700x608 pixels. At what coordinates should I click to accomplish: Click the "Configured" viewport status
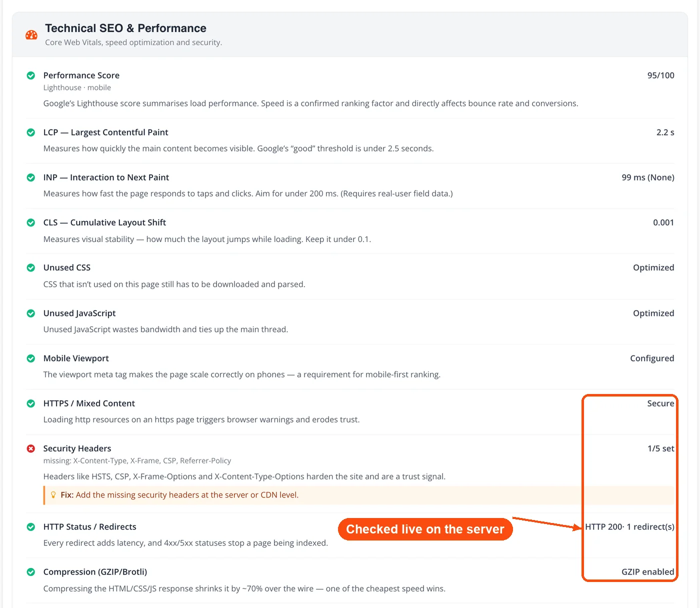click(652, 358)
